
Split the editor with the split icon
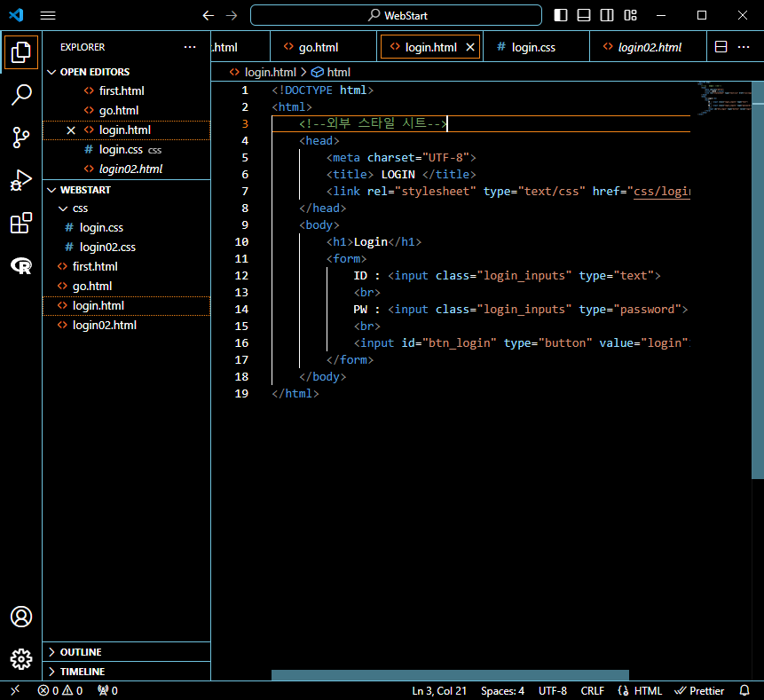click(x=721, y=47)
